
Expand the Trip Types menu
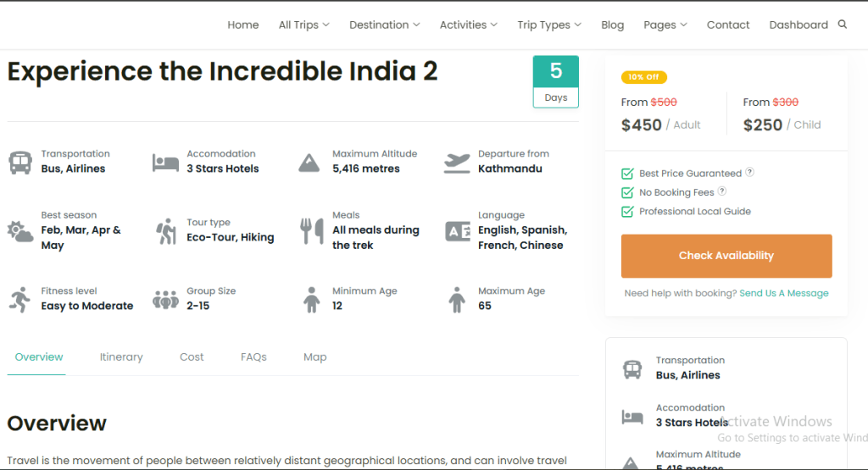[x=548, y=25]
